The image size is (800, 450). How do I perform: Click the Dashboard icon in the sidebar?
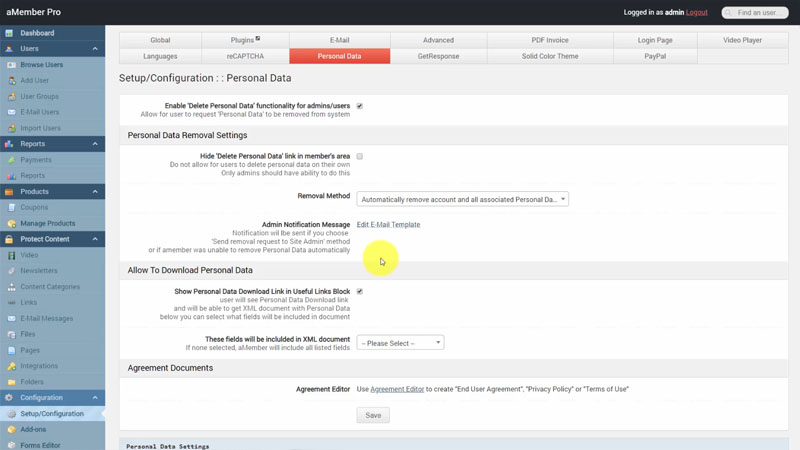pyautogui.click(x=10, y=33)
